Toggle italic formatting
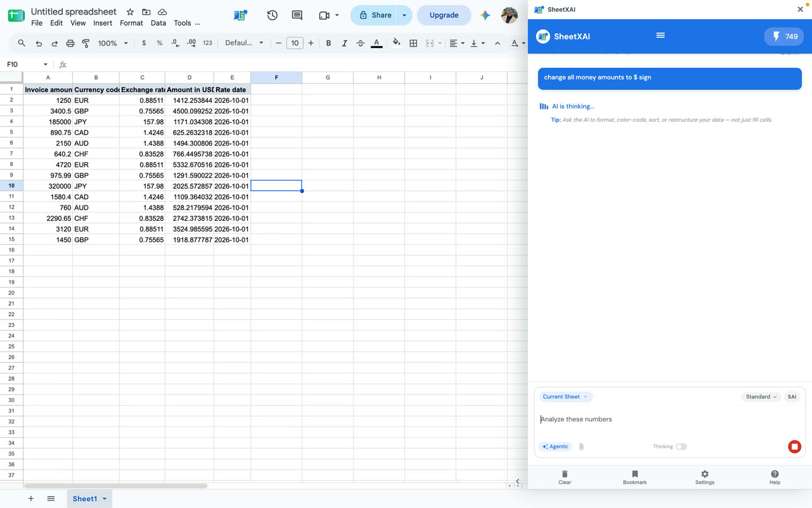 tap(345, 43)
